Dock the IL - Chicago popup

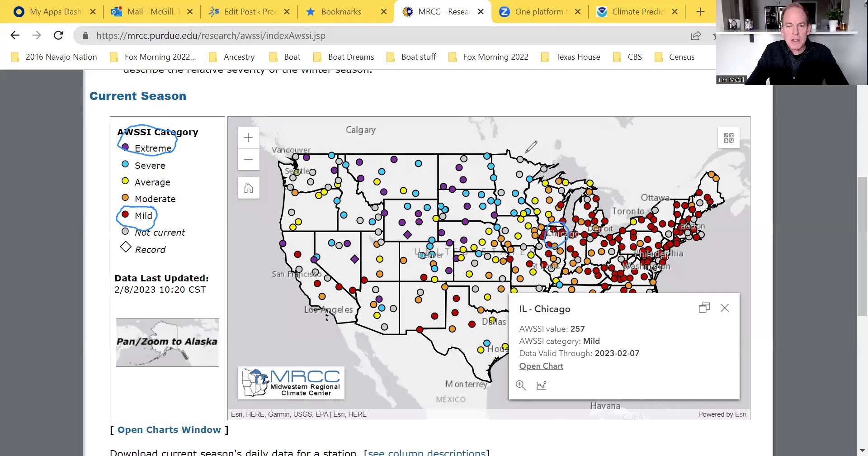(x=704, y=308)
